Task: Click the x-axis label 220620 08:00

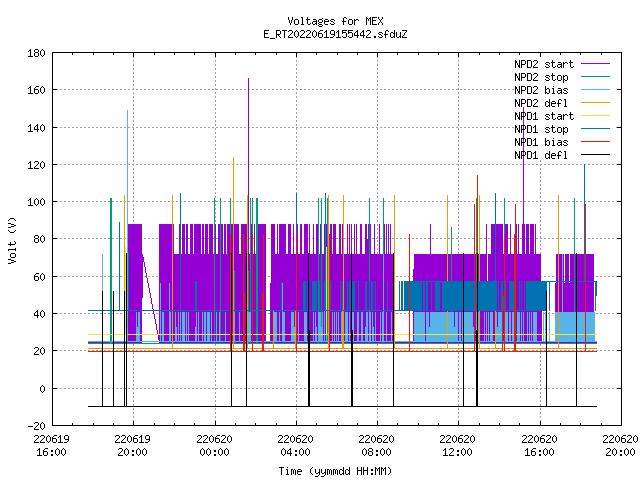Action: point(377,446)
